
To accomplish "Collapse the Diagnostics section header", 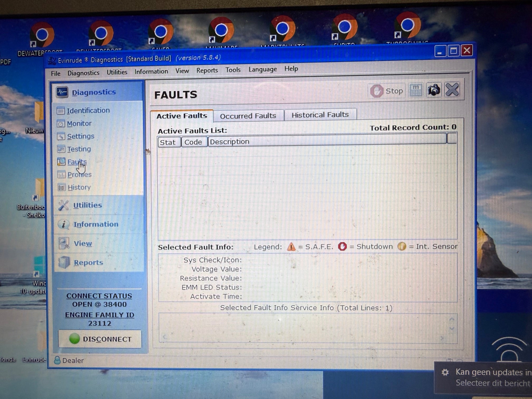I will point(97,92).
